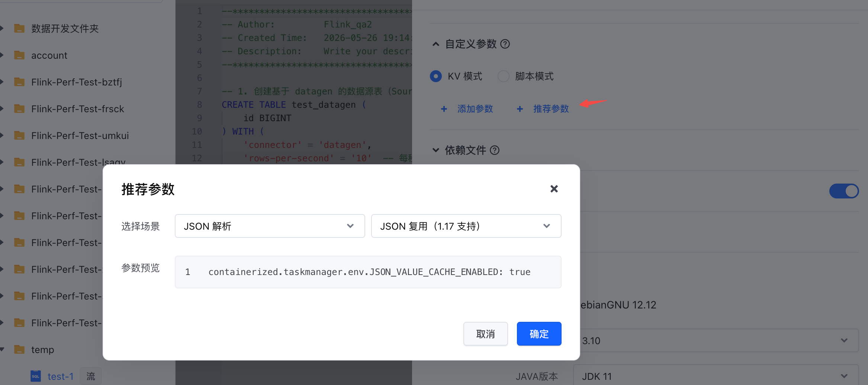Select the temp folder
Image resolution: width=868 pixels, height=385 pixels.
tap(43, 350)
